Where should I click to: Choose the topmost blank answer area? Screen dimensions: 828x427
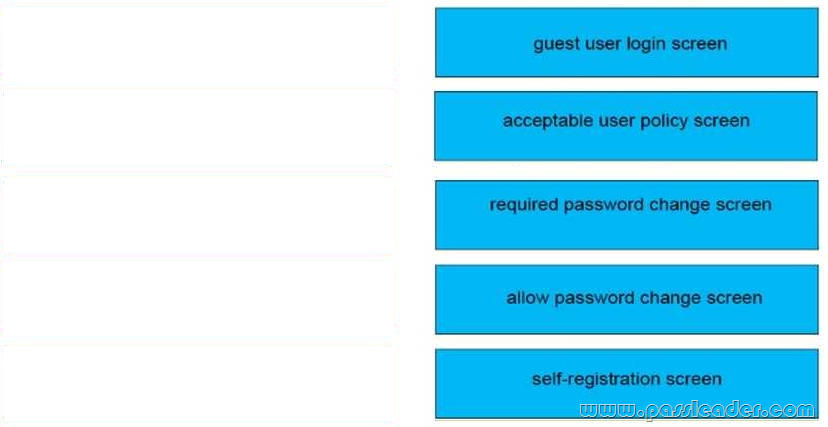(196, 45)
